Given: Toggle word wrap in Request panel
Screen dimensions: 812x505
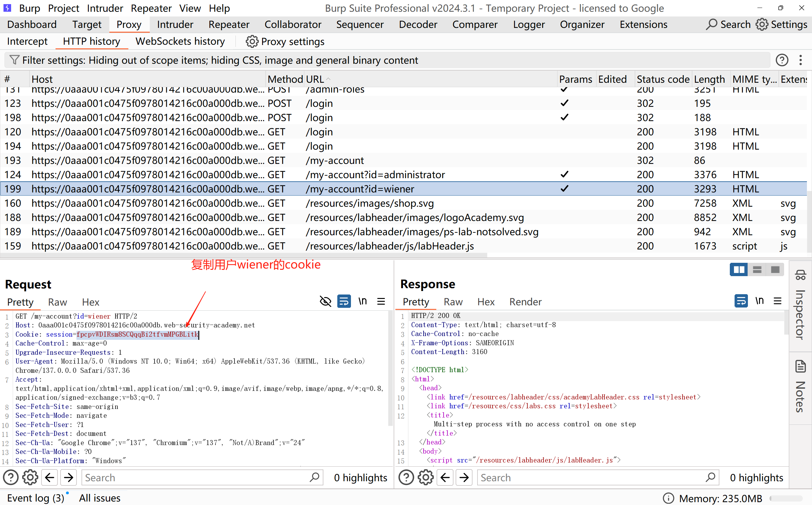Looking at the screenshot, I should [x=344, y=301].
